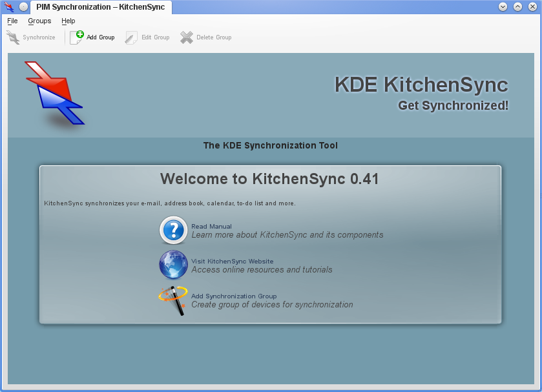Click the Add Group document-plus icon
The height and width of the screenshot is (392, 542).
pyautogui.click(x=77, y=37)
